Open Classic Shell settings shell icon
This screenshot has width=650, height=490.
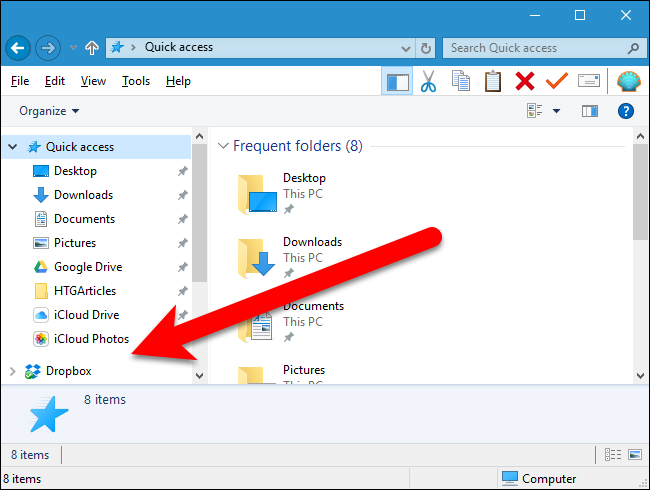click(629, 81)
